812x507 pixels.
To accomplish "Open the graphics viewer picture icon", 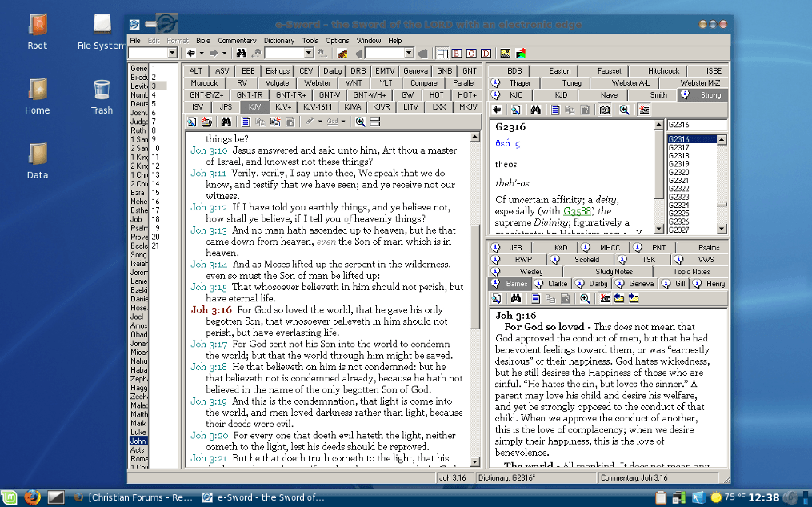I will (x=505, y=53).
